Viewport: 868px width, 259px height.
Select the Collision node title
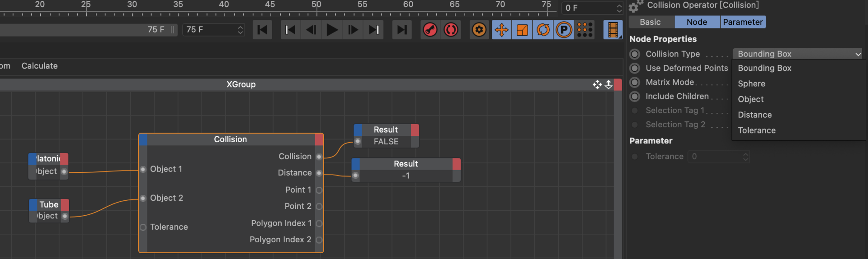click(x=231, y=139)
